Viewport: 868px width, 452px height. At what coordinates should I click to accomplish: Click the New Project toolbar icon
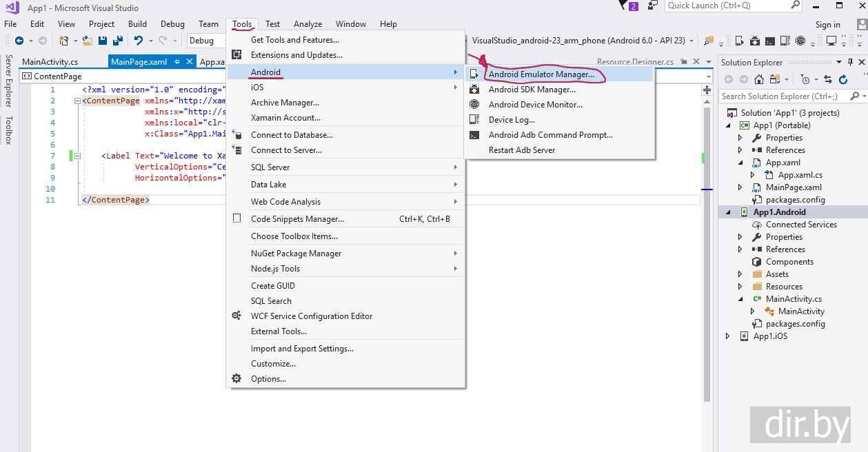[64, 41]
